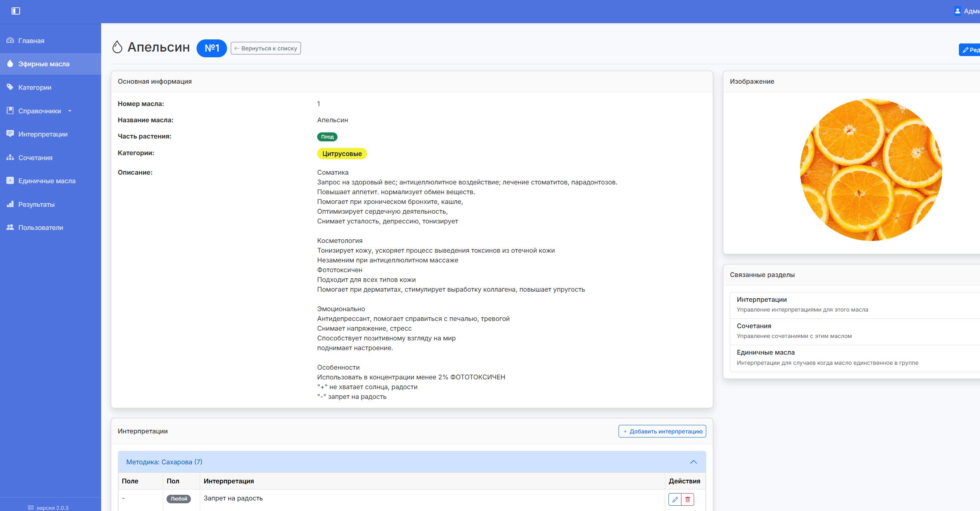The width and height of the screenshot is (980, 511).
Task: Click the orange slices image thumbnail
Action: pos(871,170)
